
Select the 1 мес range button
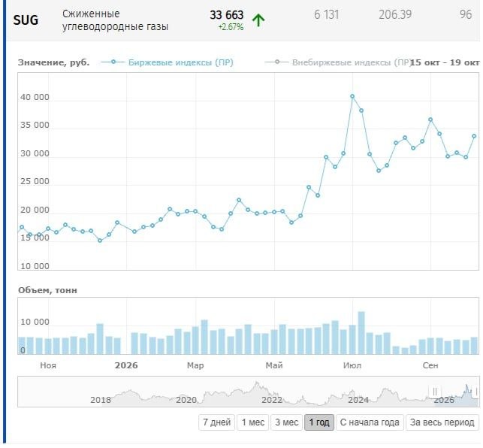pyautogui.click(x=252, y=422)
